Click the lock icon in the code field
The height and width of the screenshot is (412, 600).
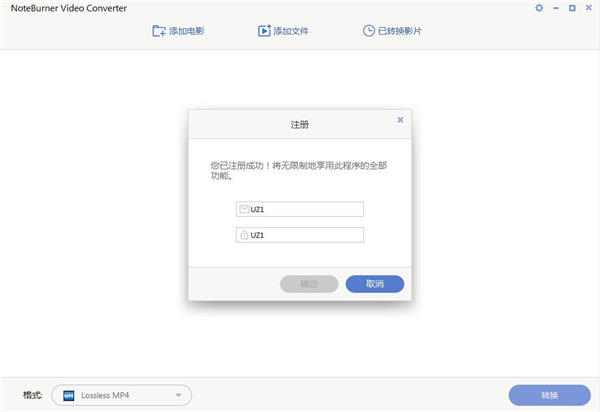click(x=244, y=234)
